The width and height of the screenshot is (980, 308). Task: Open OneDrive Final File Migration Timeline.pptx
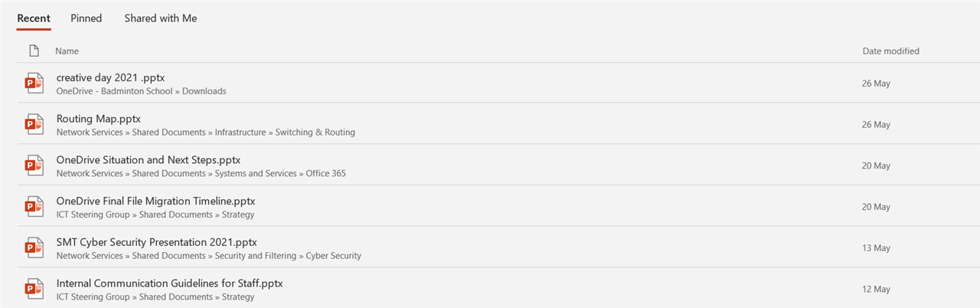155,201
